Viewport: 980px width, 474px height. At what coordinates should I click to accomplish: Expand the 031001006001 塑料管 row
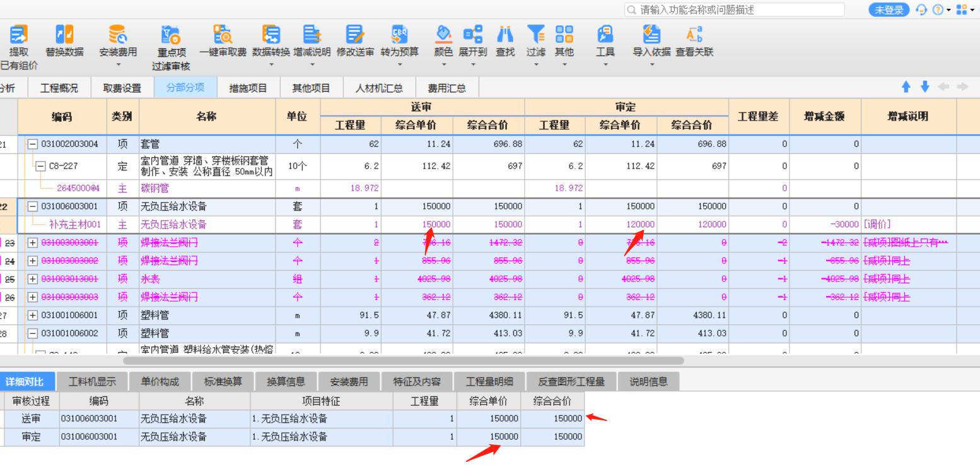(33, 315)
